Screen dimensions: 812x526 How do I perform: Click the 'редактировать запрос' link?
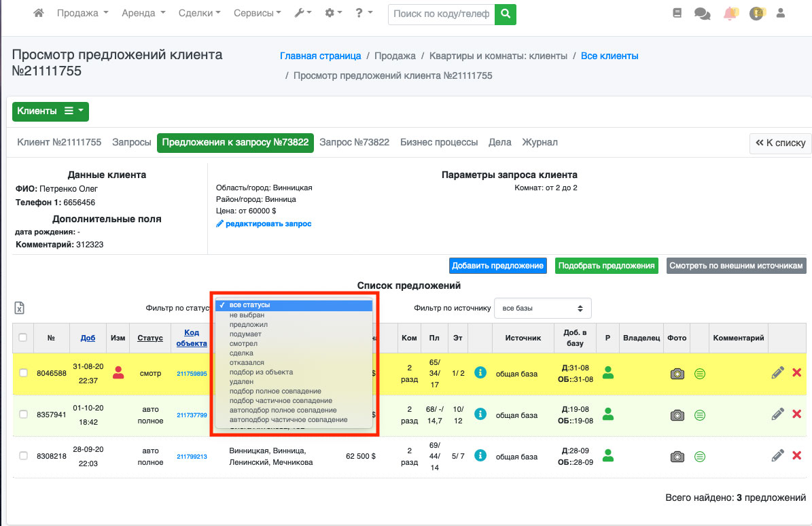pyautogui.click(x=268, y=224)
